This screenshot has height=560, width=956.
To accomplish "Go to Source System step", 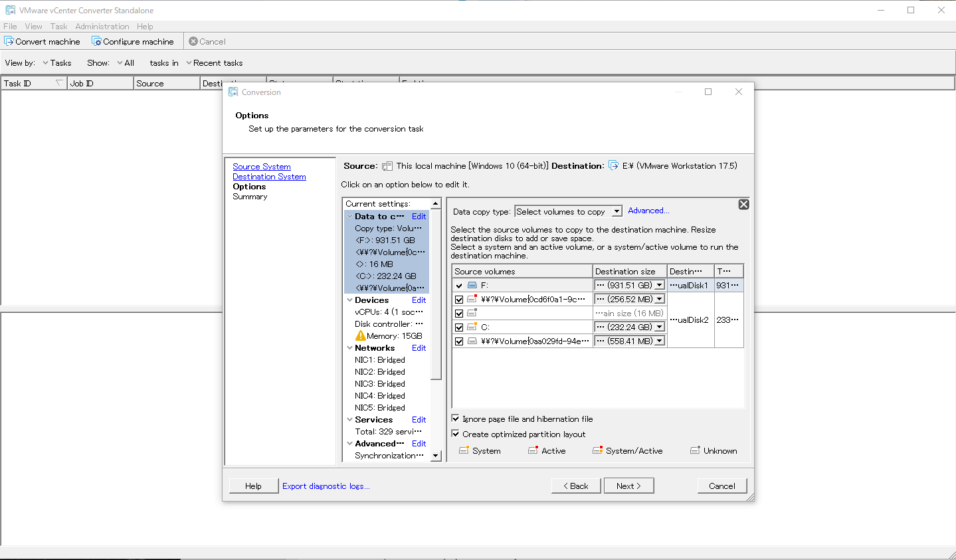I will click(x=261, y=167).
